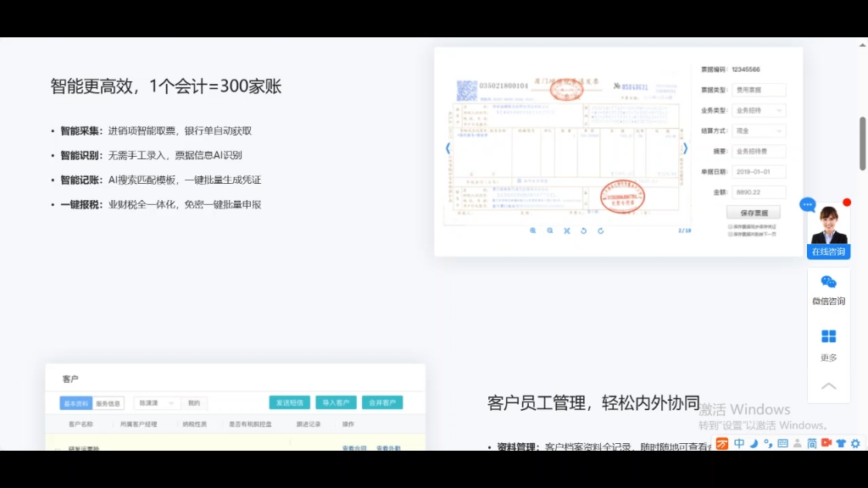This screenshot has width=868, height=488.
Task: Toggle the 中 Chinese/English input switch
Action: (739, 443)
